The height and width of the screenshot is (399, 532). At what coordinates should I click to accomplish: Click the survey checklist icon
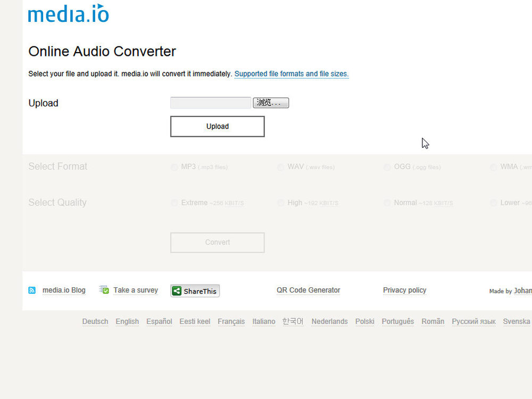pos(104,290)
